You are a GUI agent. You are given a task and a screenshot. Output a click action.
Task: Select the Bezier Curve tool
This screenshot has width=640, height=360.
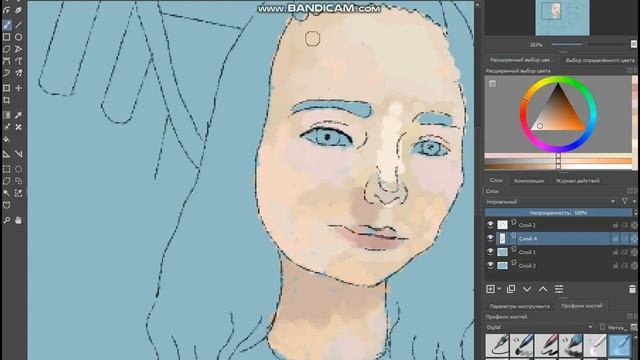point(7,61)
